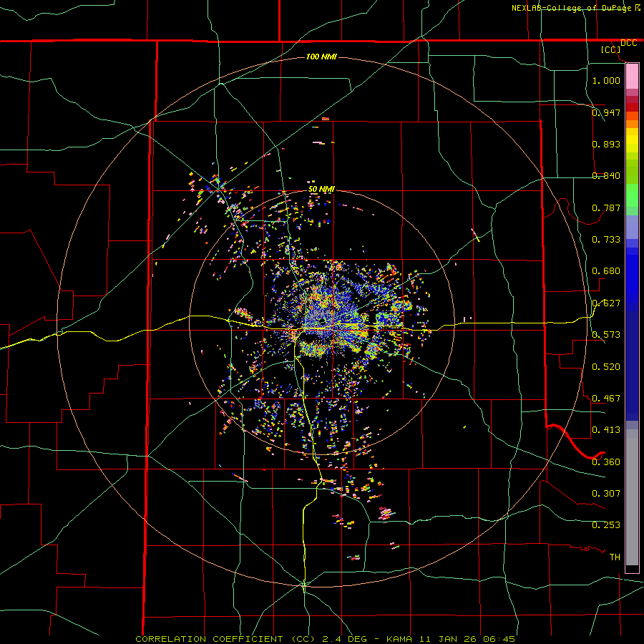This screenshot has width=644, height=644.
Task: Click the 06:45 timestamp in the caption
Action: point(497,639)
